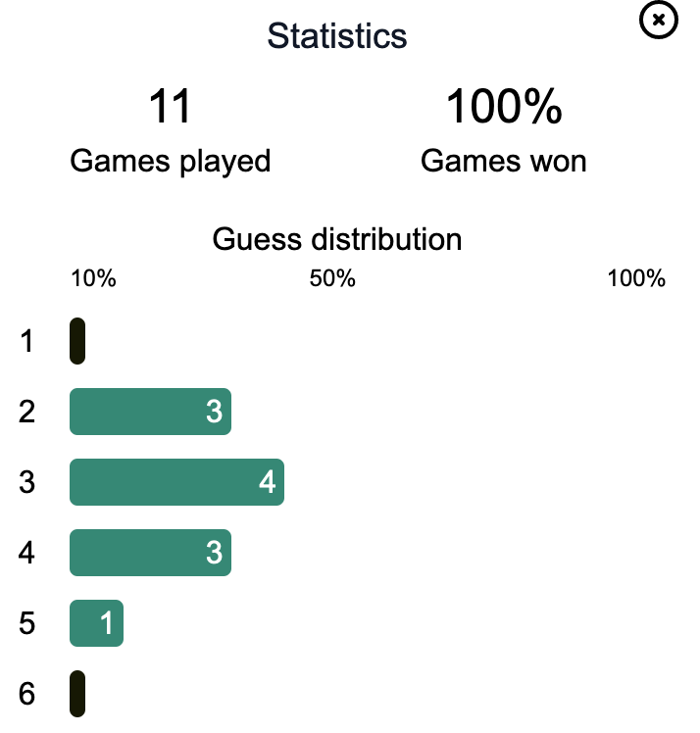Screen dimensions: 700x733
Task: Click the longest green bar showing 4
Action: (x=176, y=482)
